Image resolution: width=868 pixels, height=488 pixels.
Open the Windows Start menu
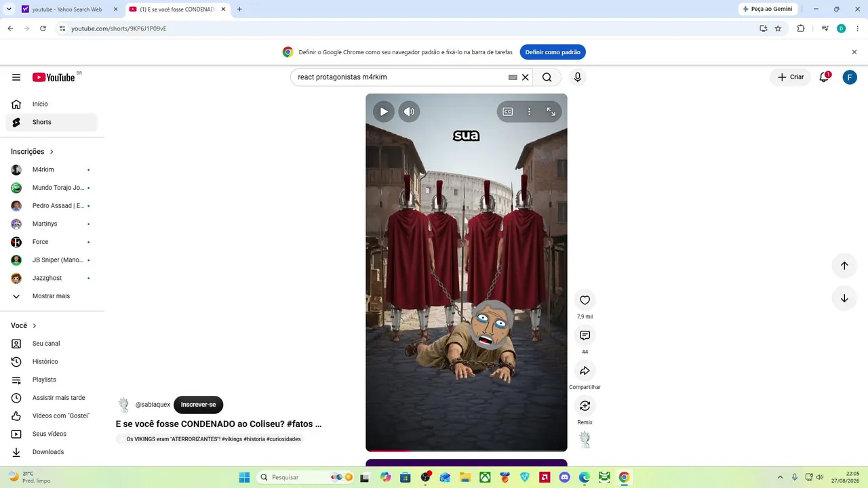[244, 477]
